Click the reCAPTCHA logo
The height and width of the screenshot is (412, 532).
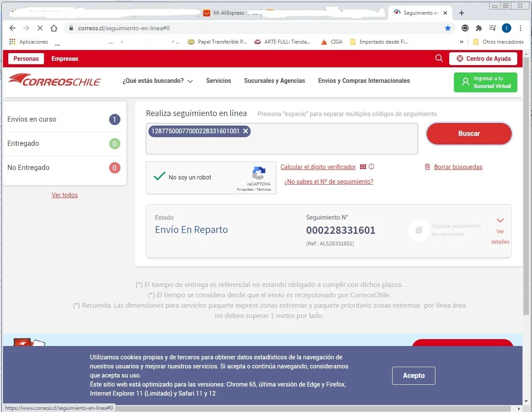coord(259,173)
